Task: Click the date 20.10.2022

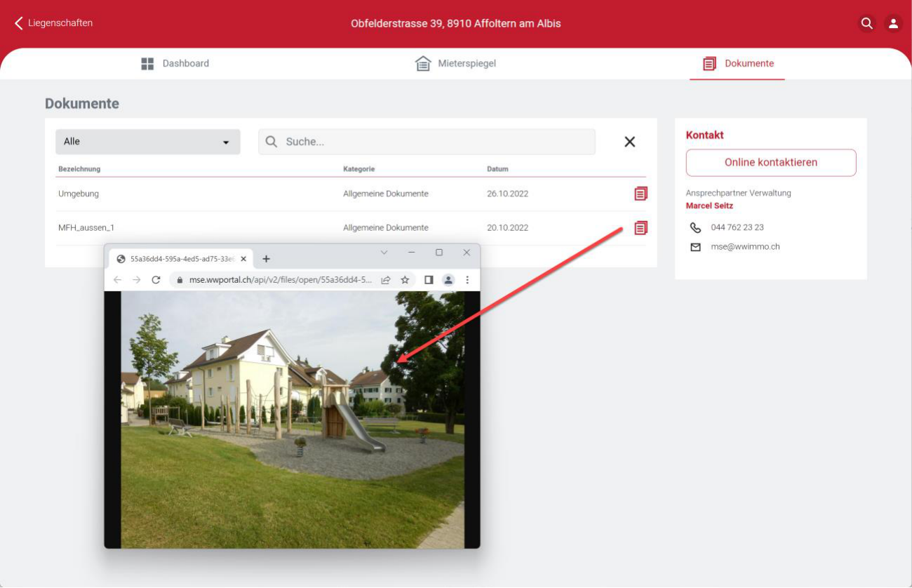Action: tap(508, 227)
